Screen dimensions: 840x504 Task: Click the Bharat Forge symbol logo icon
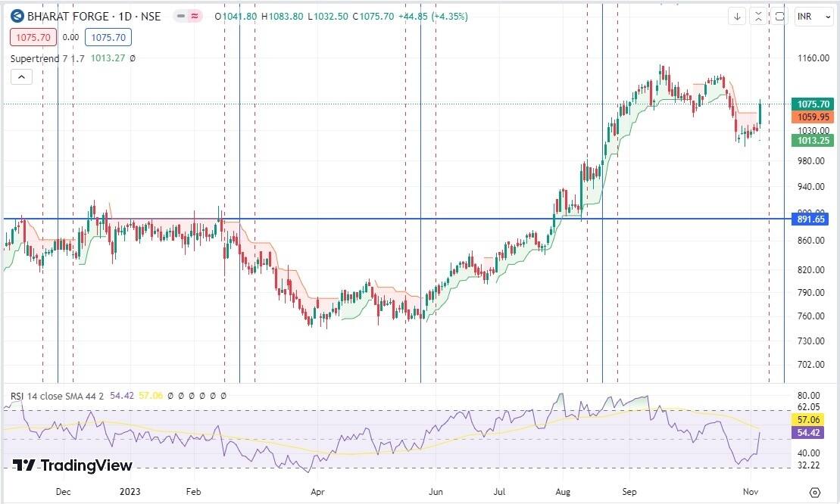[x=17, y=16]
